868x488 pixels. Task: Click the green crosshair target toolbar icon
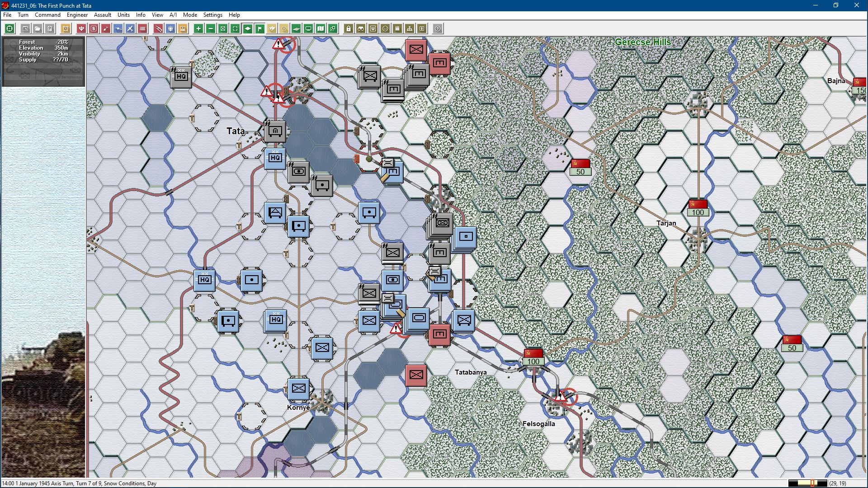point(9,28)
